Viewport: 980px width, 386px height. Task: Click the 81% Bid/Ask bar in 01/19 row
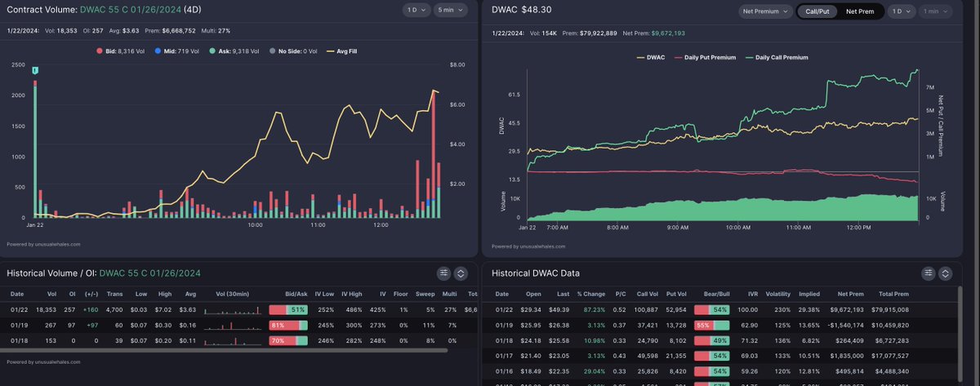pos(288,325)
